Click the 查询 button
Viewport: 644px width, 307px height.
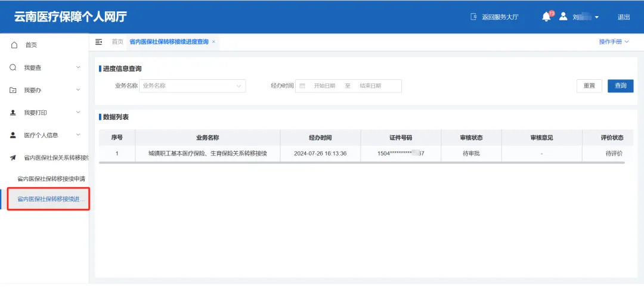click(620, 86)
